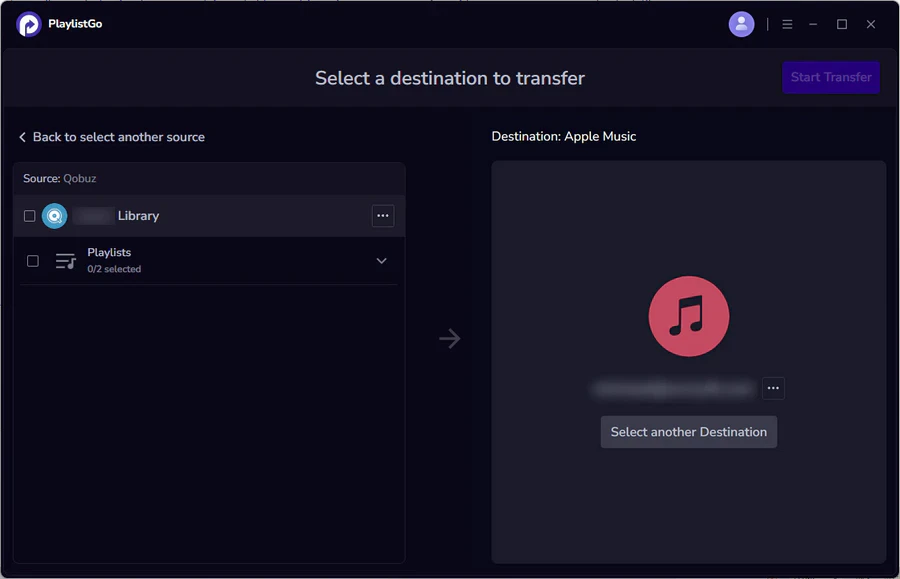Click Select another Destination button

point(689,432)
